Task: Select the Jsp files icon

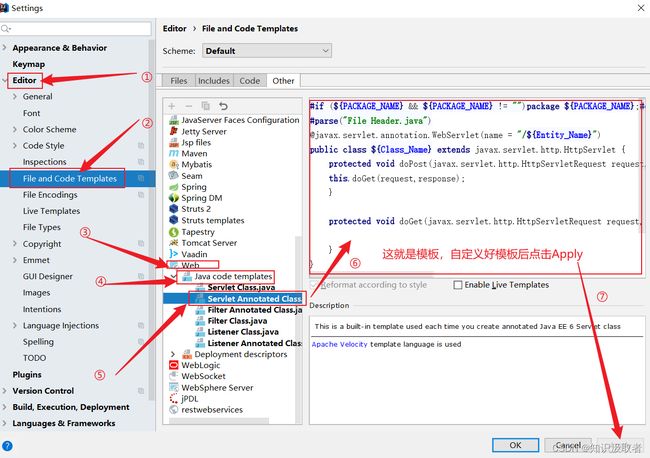Action: click(174, 143)
